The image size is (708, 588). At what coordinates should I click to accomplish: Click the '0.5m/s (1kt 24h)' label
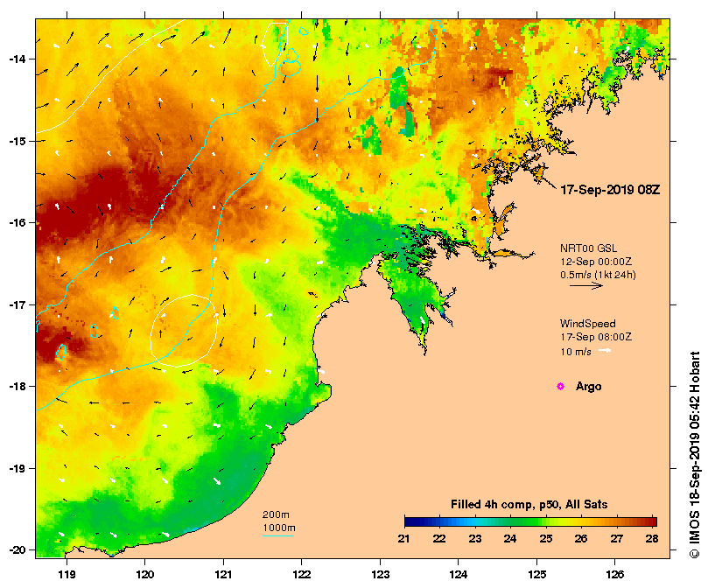point(598,275)
